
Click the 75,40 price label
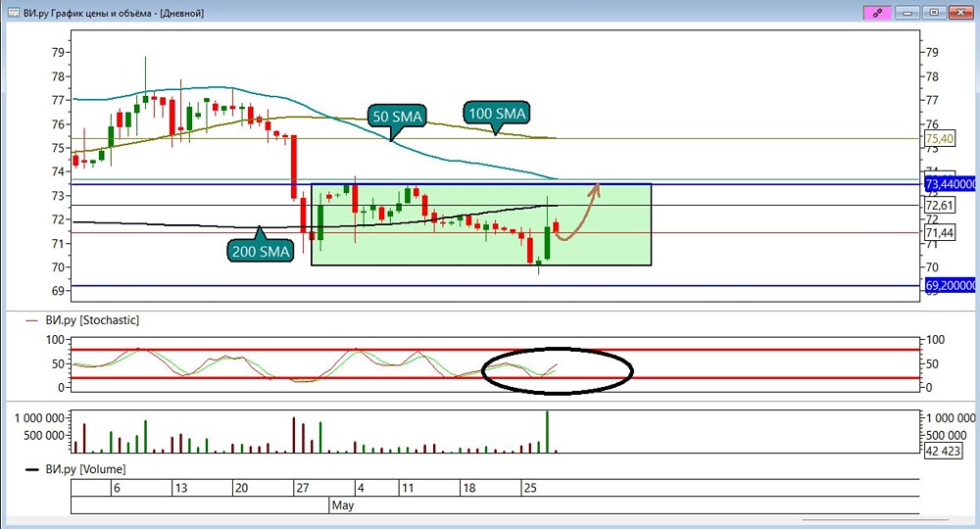[940, 139]
